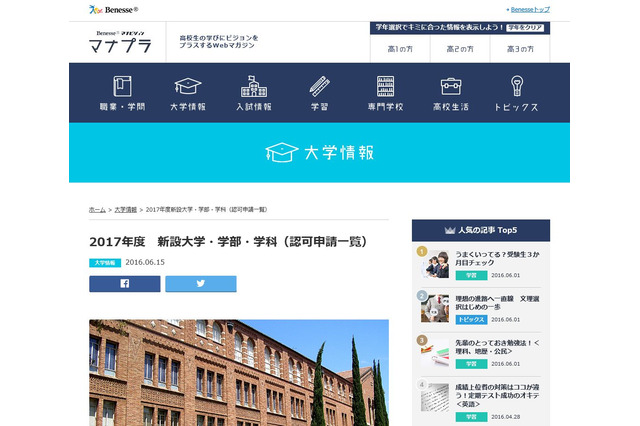This screenshot has height=426, width=640.
Task: Open article 成績上位者の対策はココが違う
Action: [x=497, y=395]
